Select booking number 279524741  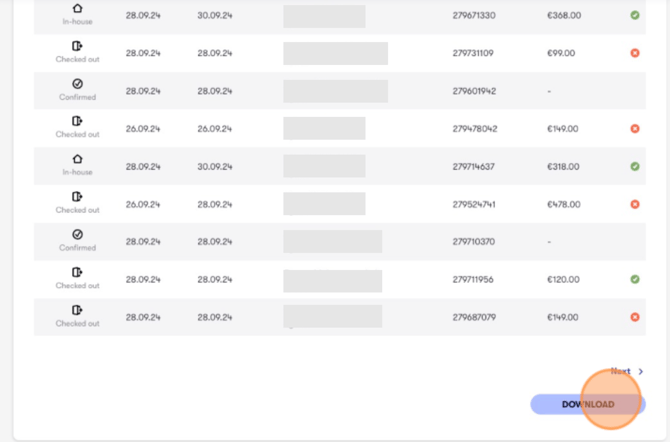point(474,204)
